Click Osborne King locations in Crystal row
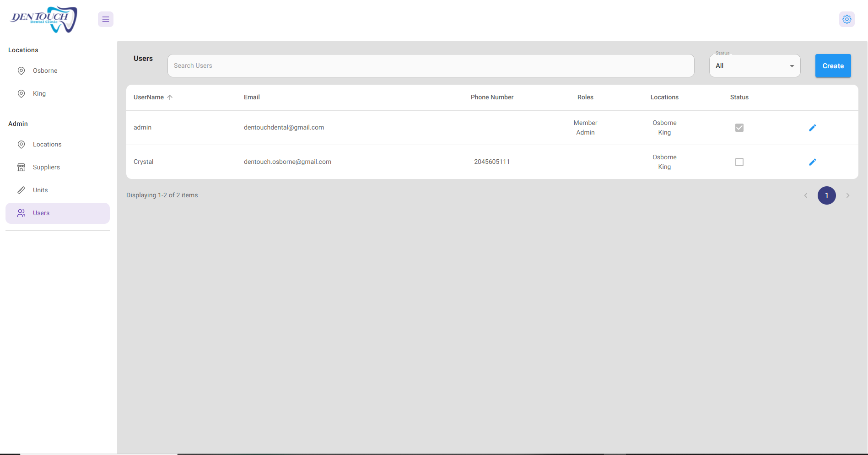This screenshot has width=868, height=455. tap(664, 162)
